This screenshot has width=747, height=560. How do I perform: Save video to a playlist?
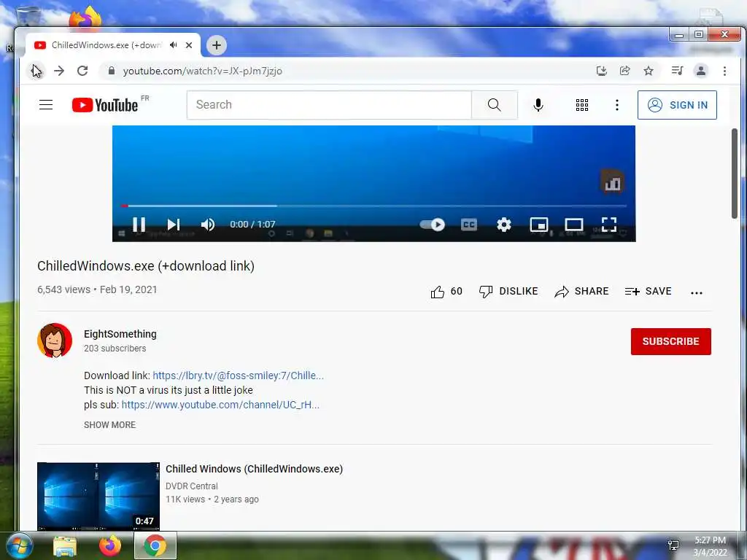[648, 292]
